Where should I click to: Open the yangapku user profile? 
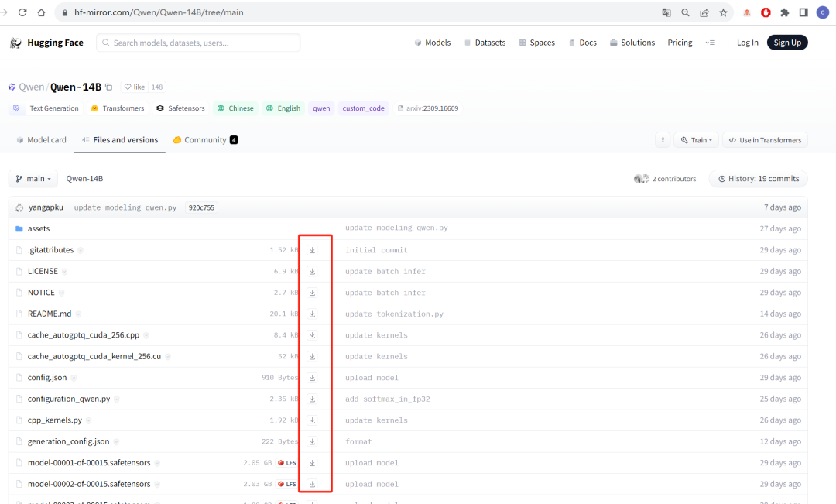coord(46,207)
